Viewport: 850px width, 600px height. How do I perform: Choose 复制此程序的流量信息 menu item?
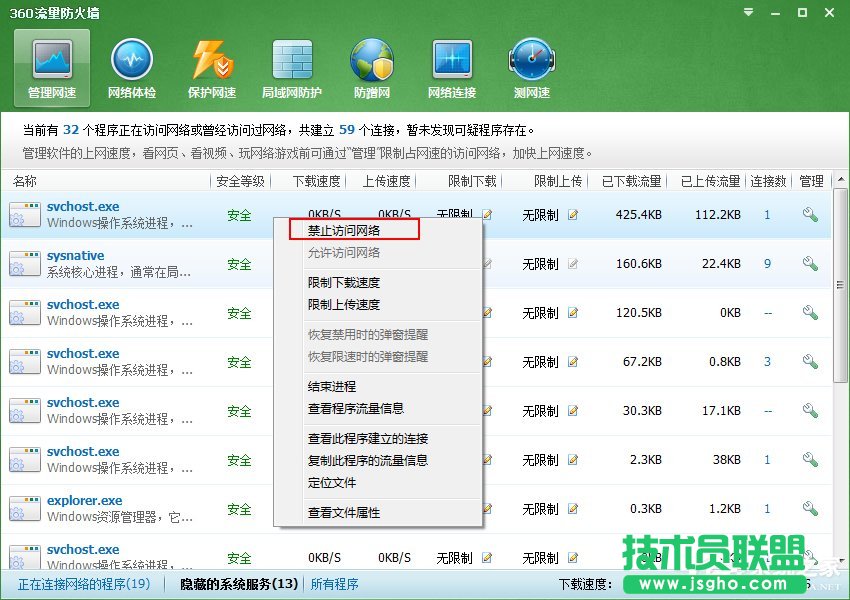(368, 460)
